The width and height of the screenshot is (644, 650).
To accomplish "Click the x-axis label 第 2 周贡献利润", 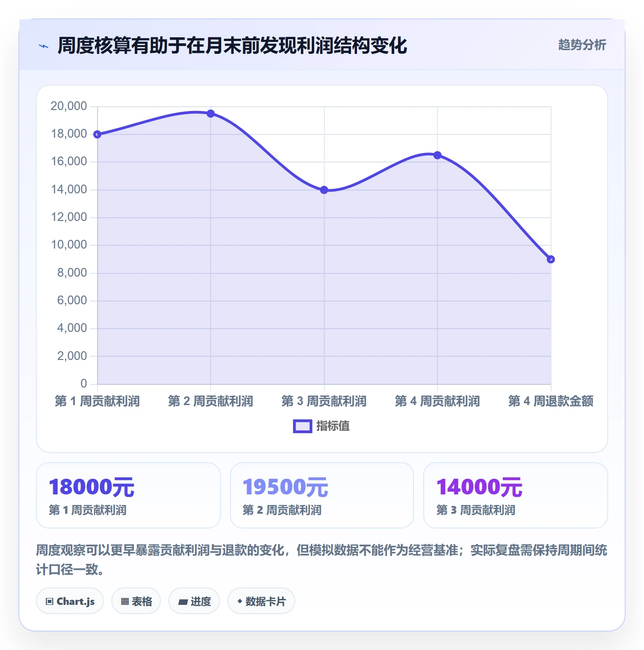I will [x=211, y=401].
